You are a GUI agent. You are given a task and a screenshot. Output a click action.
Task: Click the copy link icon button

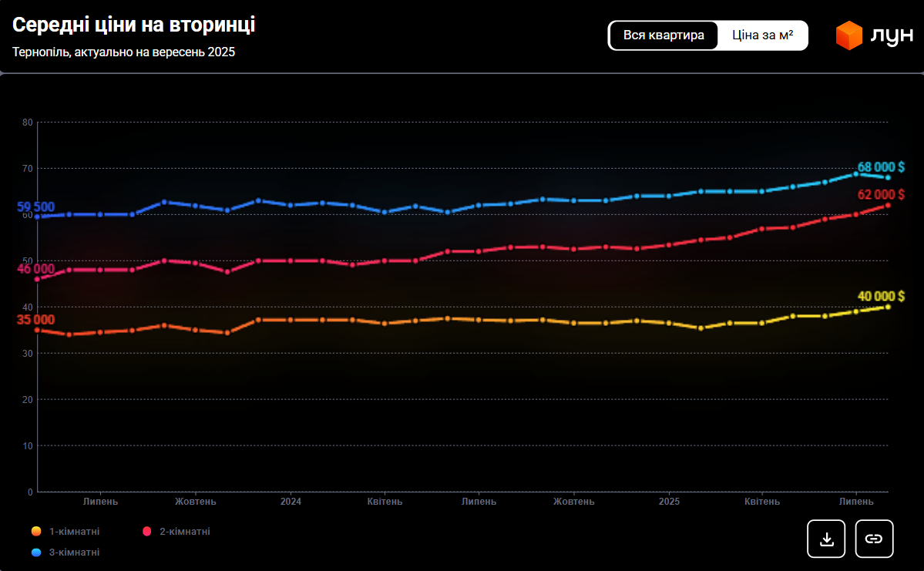(874, 539)
